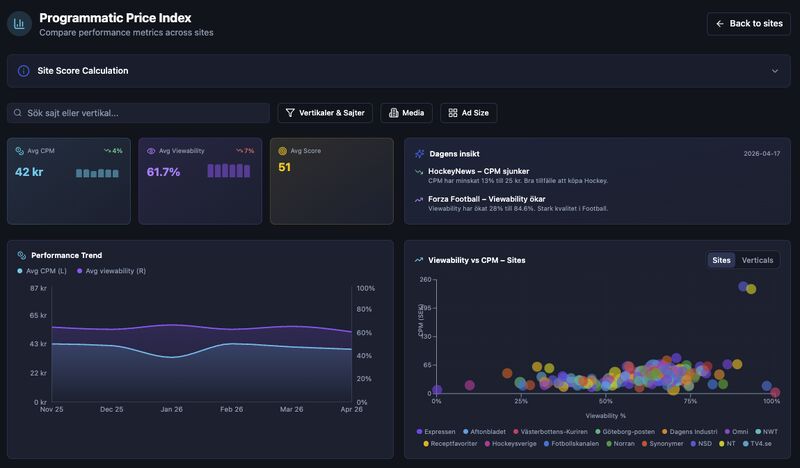Screen dimensions: 800x468
Task: Switch to the Sites tab
Action: tap(721, 260)
